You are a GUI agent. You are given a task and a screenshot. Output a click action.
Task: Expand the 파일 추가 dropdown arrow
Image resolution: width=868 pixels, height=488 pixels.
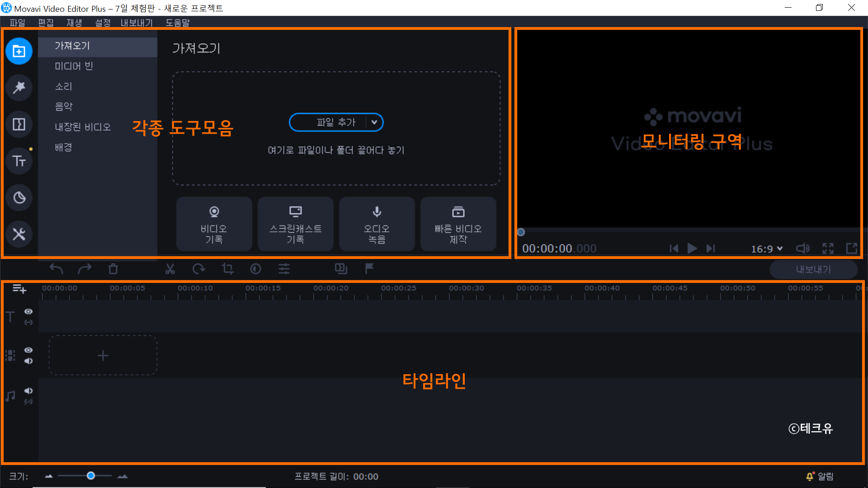pos(374,122)
